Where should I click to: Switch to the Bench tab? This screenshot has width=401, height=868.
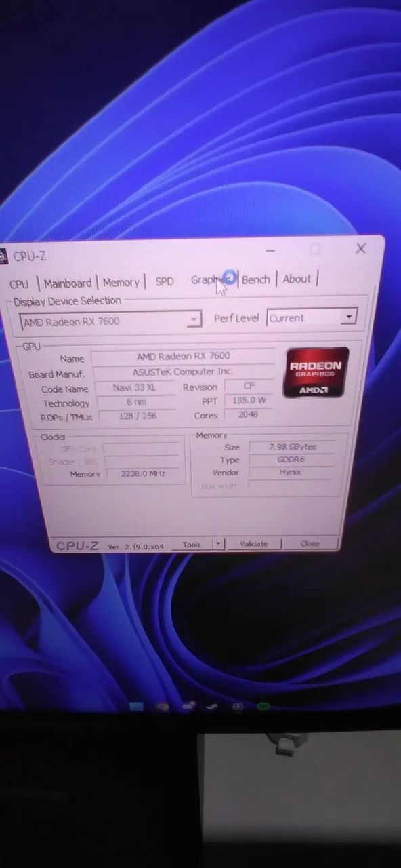tap(256, 279)
